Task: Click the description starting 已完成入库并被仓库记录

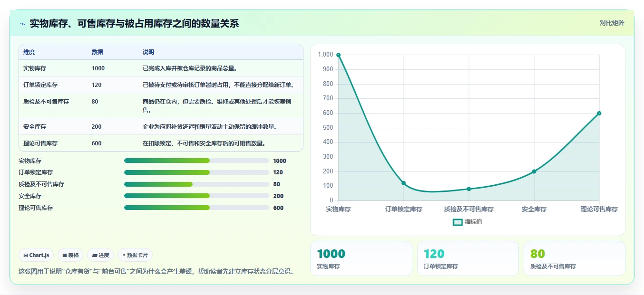Action: (x=190, y=68)
